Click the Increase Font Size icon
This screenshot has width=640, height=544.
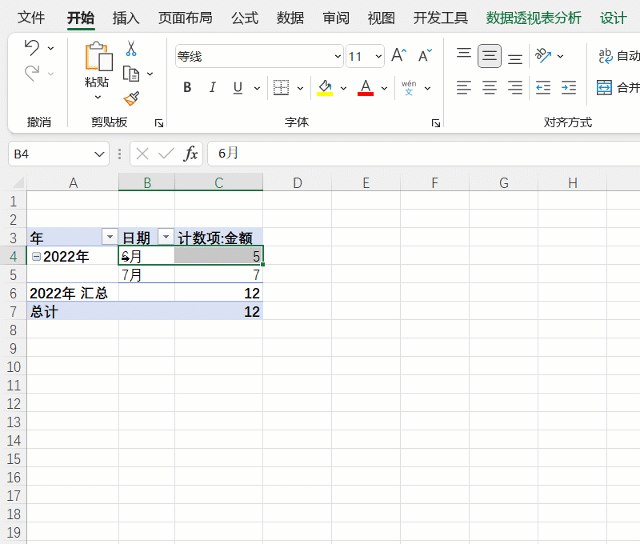[398, 56]
